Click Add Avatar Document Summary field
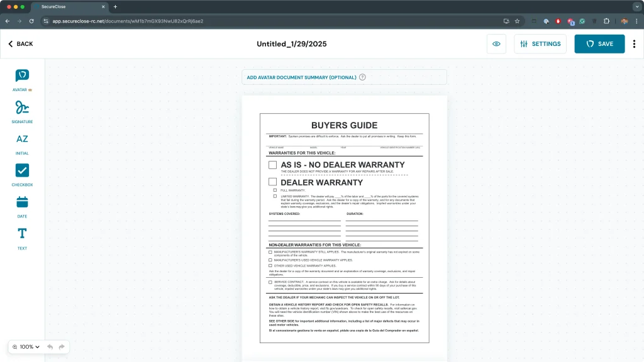The image size is (644, 362). click(301, 77)
